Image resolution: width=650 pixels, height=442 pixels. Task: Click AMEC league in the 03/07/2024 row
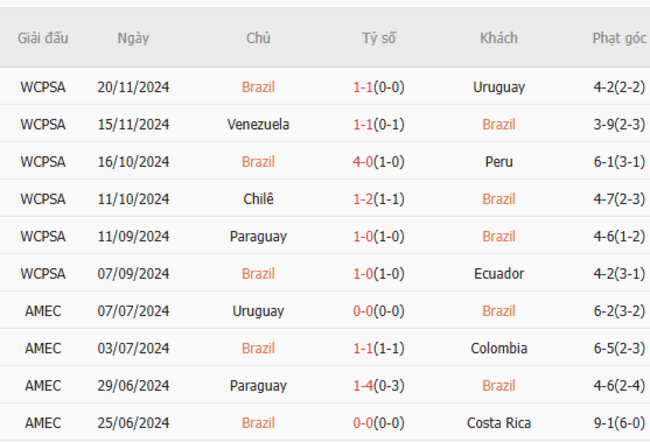(x=43, y=348)
